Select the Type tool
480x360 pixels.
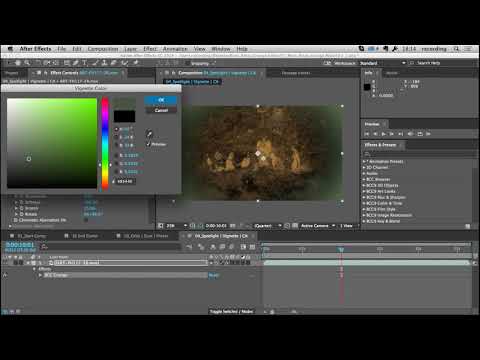(84, 63)
